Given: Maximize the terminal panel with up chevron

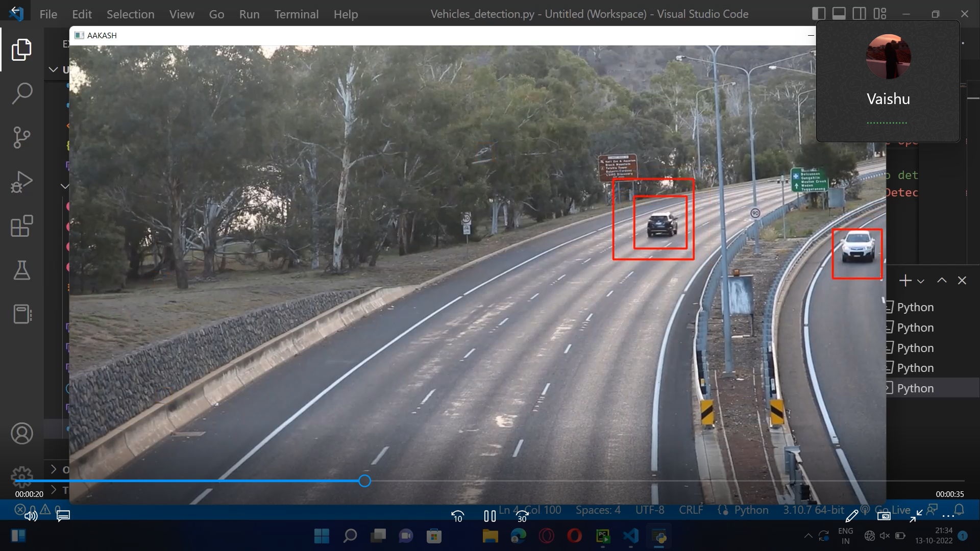Looking at the screenshot, I should [942, 281].
